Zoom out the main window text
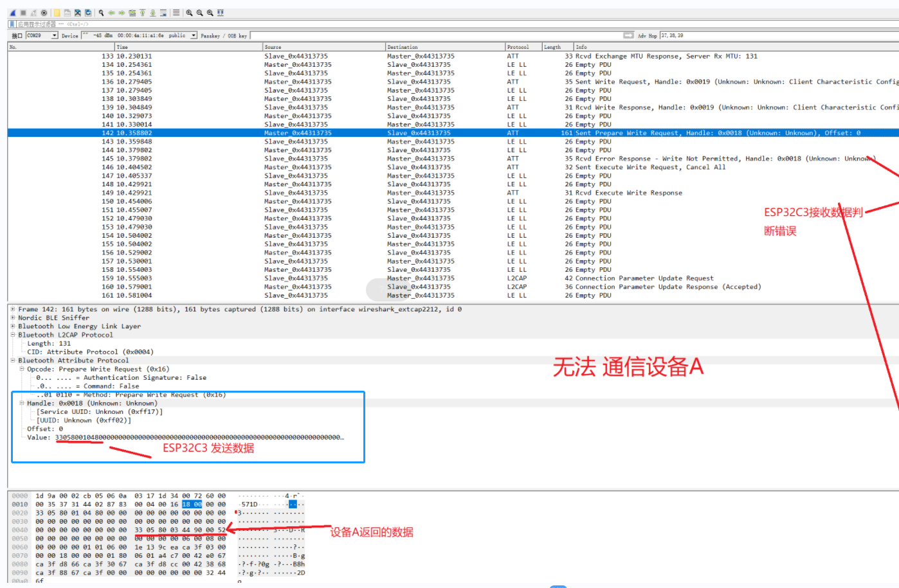This screenshot has height=588, width=899. (199, 13)
